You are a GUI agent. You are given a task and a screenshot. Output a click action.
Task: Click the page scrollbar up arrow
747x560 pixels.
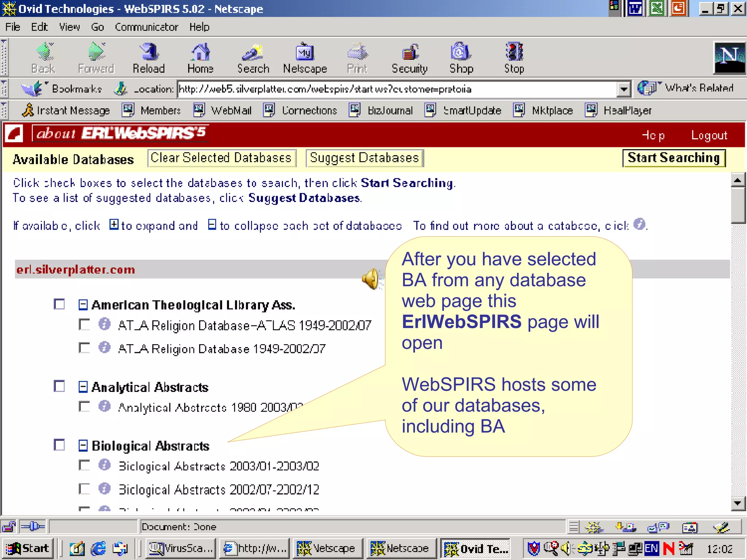tap(738, 180)
